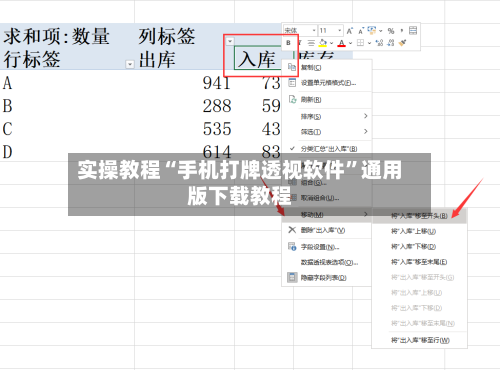
Task: Click the format cells icon
Action: 292,82
